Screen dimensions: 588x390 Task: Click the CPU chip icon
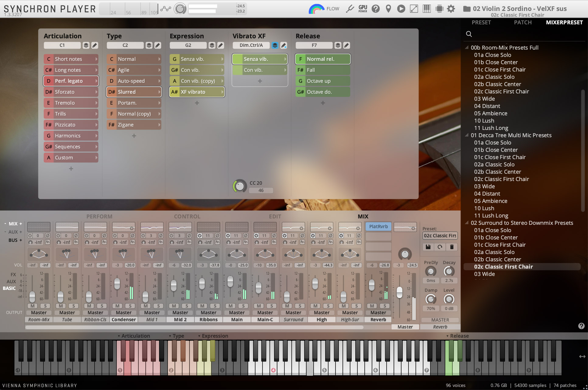tap(439, 9)
